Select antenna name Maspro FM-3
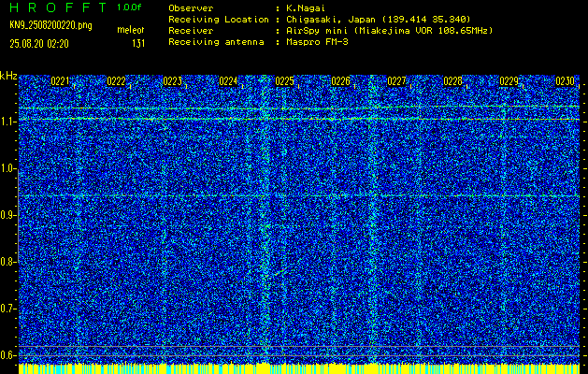588x374 pixels. tap(317, 42)
